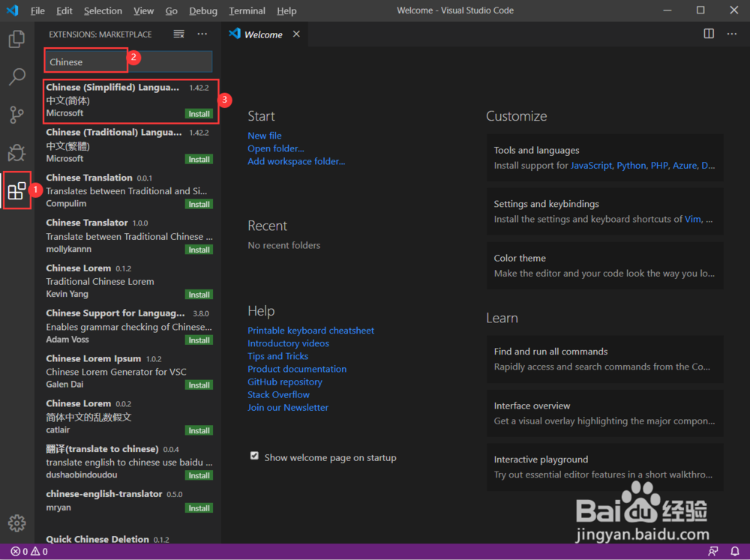
Task: Open Product documentation link
Action: pos(297,369)
